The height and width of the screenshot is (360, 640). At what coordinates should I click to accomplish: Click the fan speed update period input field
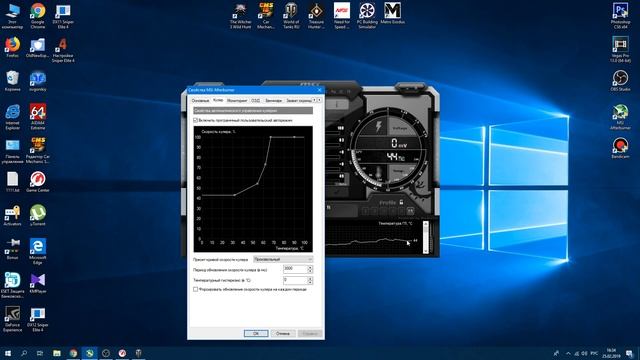295,269
